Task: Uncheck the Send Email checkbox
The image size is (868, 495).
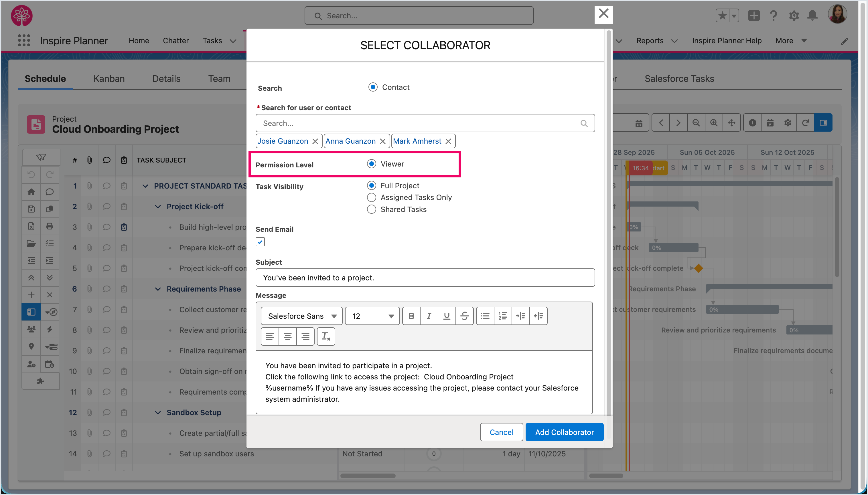Action: [260, 242]
